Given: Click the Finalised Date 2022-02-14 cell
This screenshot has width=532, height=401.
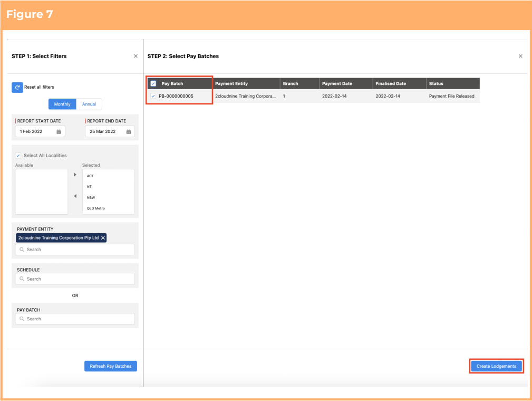Looking at the screenshot, I should 388,96.
